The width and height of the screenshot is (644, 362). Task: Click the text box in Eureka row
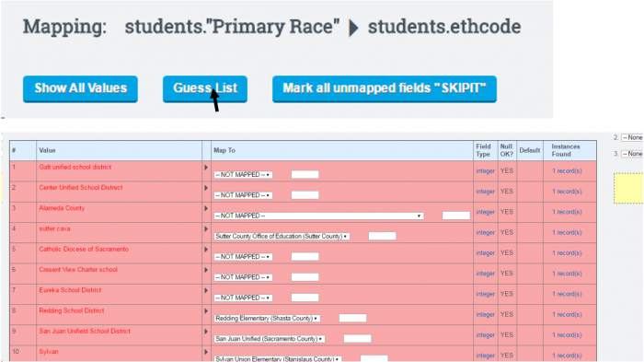305,298
